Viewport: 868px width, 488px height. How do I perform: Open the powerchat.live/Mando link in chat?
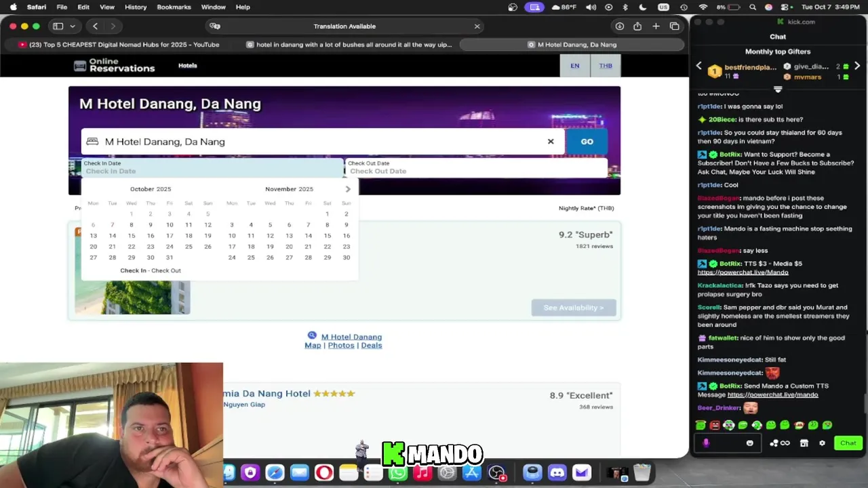coord(743,272)
